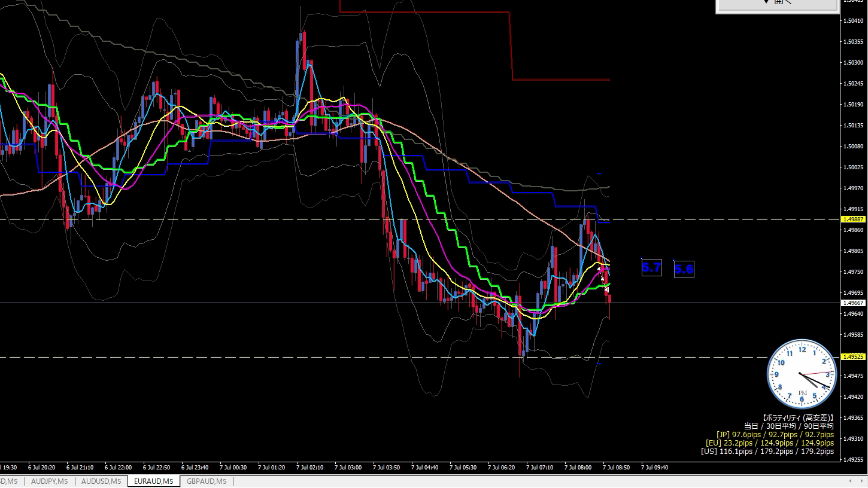Screen dimensions: 868x488
Task: Click the ボラティリティ (高安差) heading
Action: (x=797, y=417)
